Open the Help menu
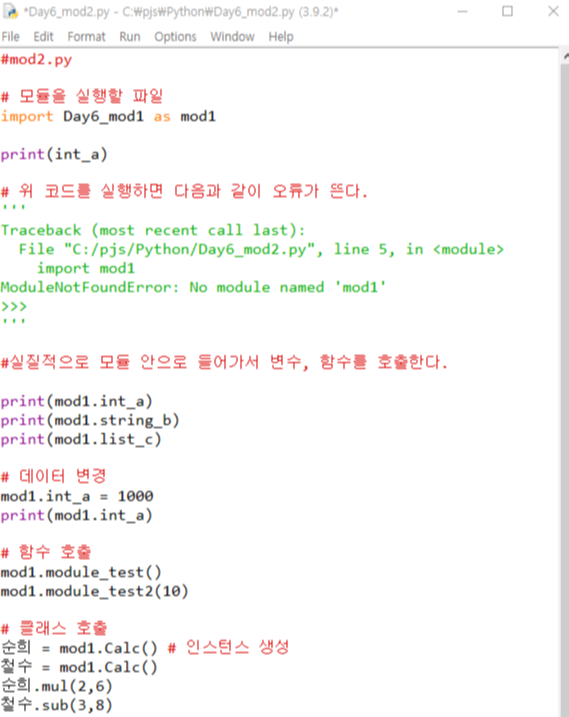569x717 pixels. click(x=281, y=37)
